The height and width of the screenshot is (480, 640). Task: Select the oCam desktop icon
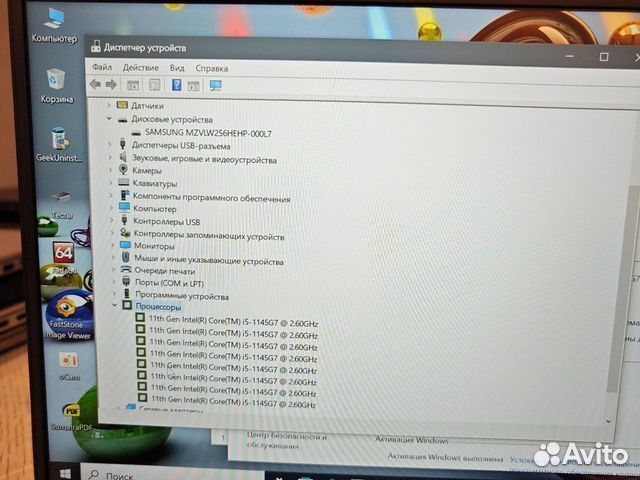click(69, 366)
